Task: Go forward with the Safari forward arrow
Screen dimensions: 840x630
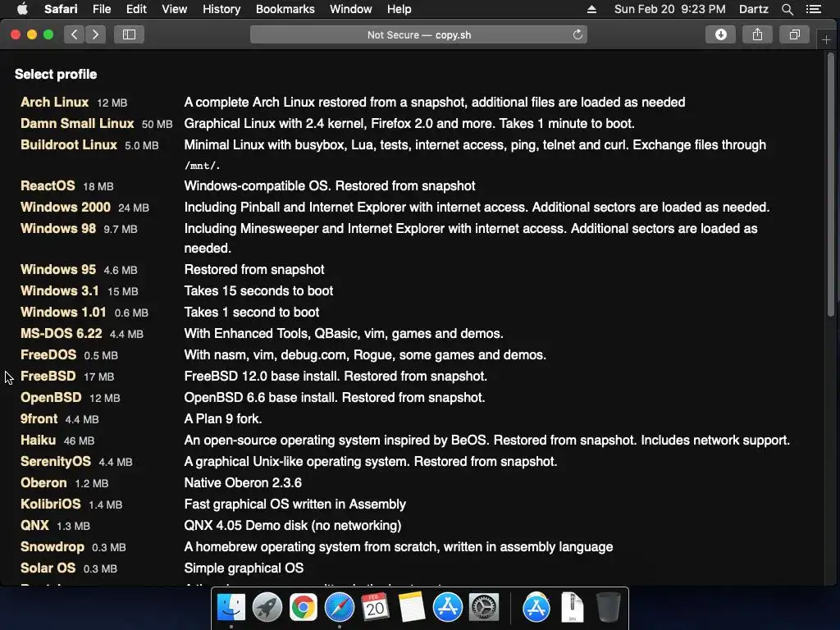Action: [x=95, y=34]
